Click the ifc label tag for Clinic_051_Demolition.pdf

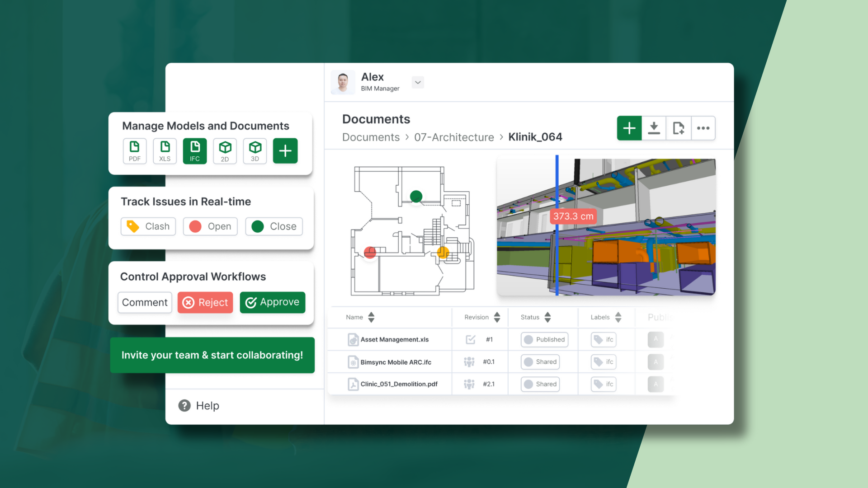point(604,384)
